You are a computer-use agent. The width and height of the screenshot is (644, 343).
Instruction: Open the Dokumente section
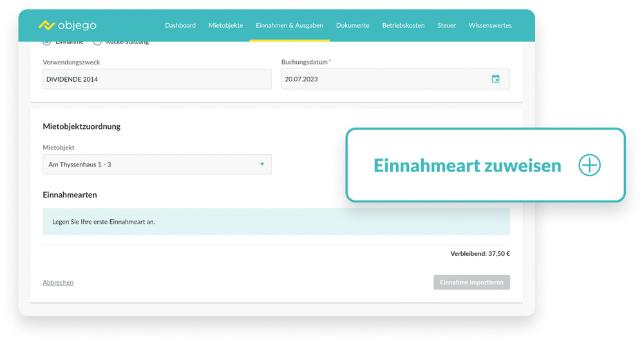[x=352, y=25]
